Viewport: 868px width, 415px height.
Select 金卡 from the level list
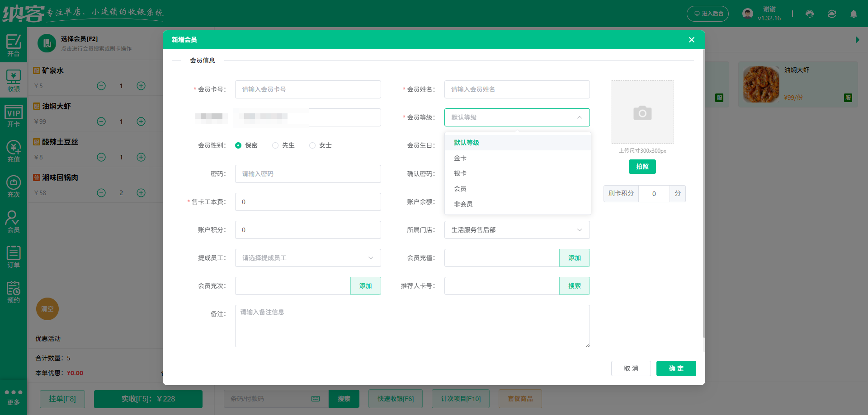460,158
